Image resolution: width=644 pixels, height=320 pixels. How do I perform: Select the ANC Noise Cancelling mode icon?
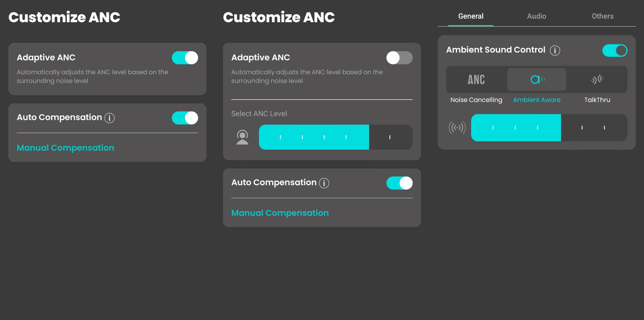[476, 80]
